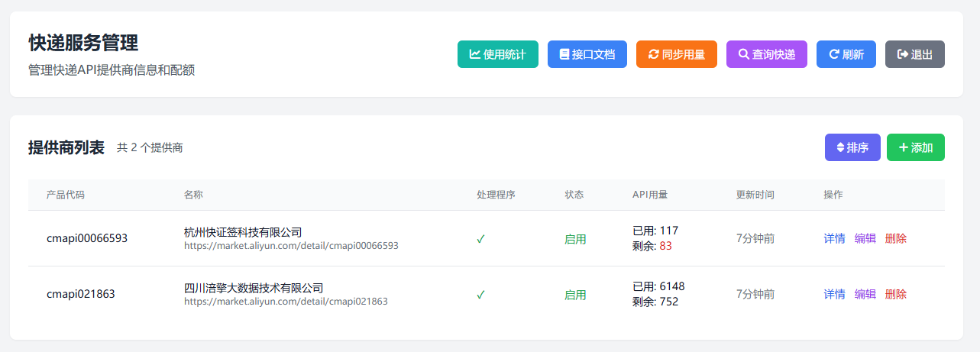This screenshot has height=352, width=980.
Task: Click the plus icon on 添加 button
Action: tap(904, 147)
